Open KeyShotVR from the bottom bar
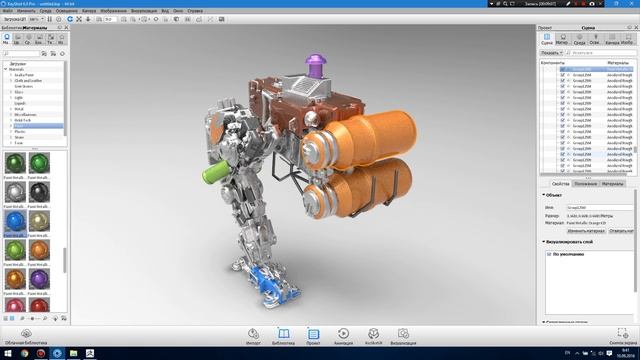This screenshot has height=360, width=640. [373, 337]
